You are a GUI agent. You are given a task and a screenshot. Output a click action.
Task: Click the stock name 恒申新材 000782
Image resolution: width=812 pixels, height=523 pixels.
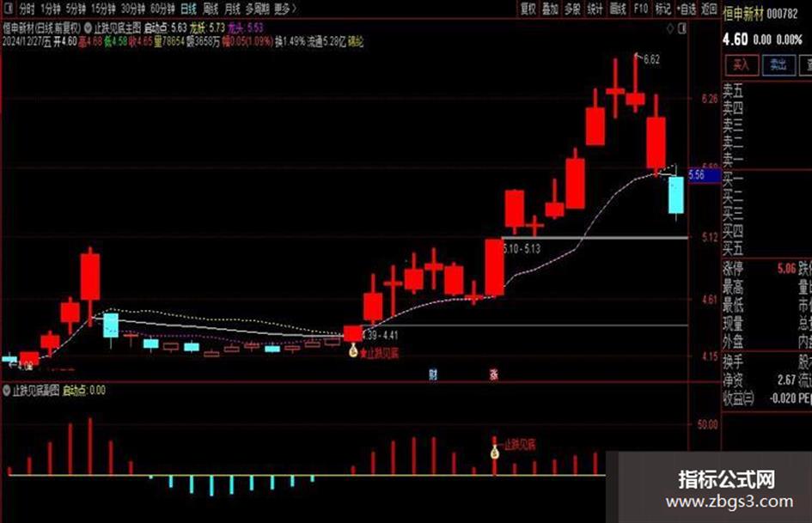(760, 15)
